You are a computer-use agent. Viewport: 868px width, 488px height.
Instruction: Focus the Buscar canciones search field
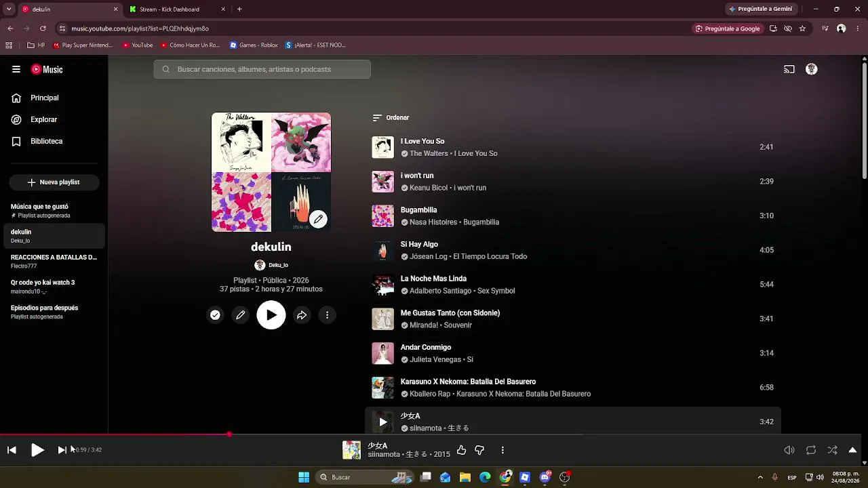click(x=262, y=69)
